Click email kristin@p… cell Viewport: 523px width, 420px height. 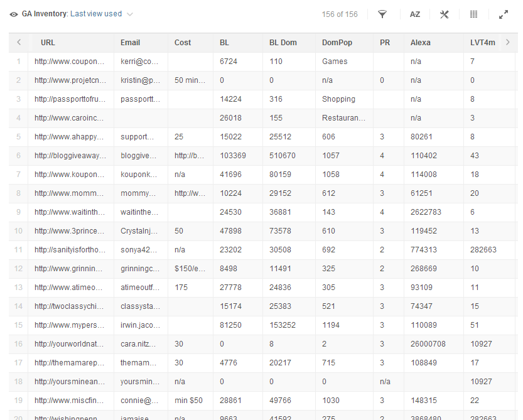141,80
